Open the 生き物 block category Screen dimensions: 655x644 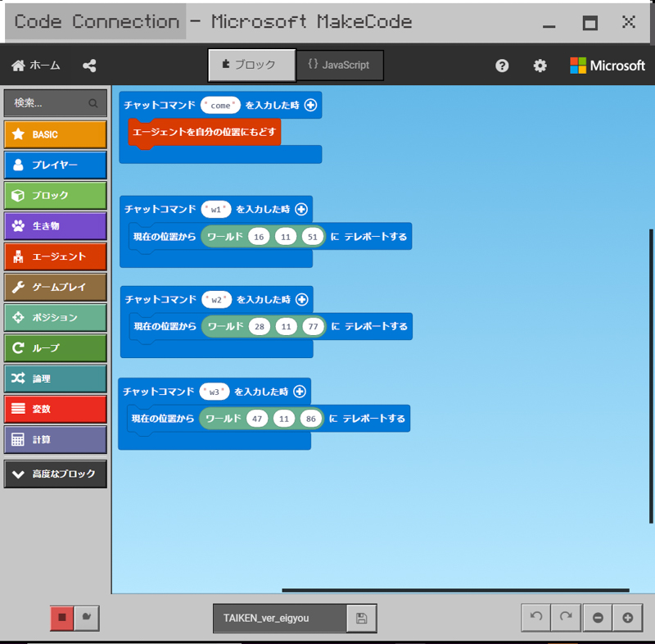(x=55, y=226)
